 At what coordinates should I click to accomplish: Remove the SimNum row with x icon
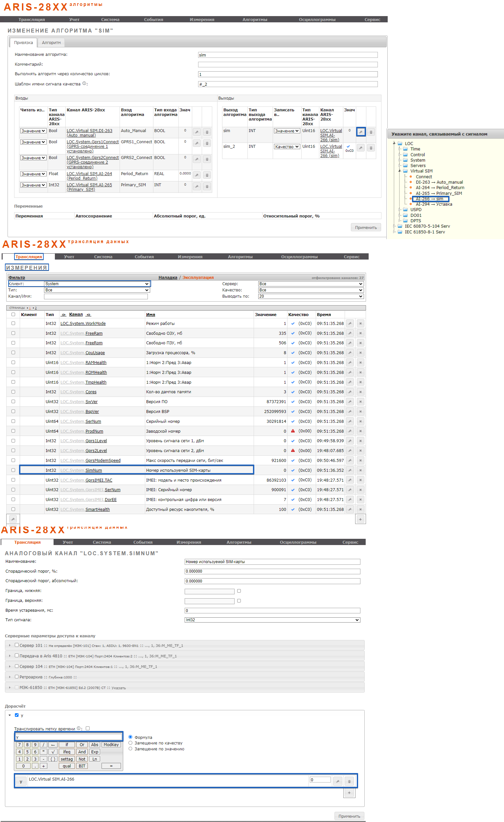360,470
